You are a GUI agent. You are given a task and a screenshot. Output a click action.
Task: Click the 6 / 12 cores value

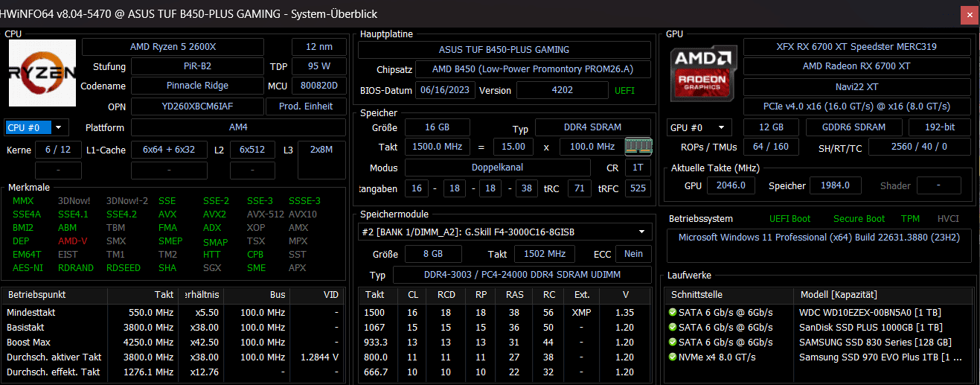tap(59, 150)
